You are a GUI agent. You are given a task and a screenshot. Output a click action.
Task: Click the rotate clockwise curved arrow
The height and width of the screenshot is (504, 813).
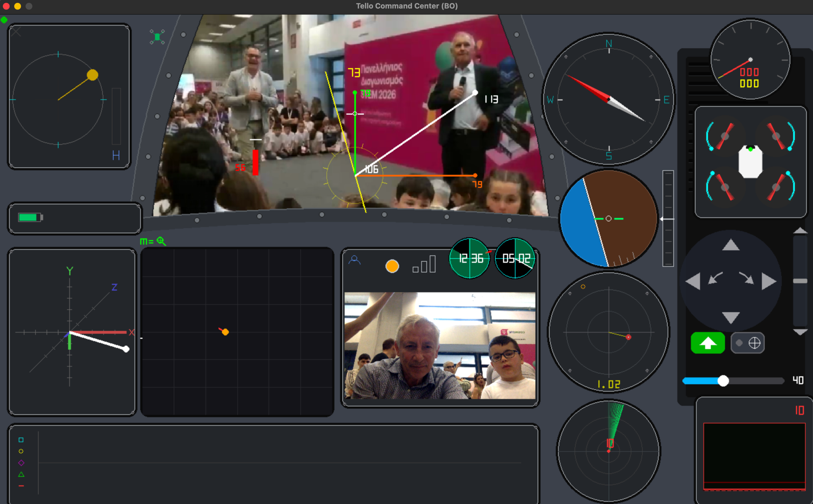(747, 278)
